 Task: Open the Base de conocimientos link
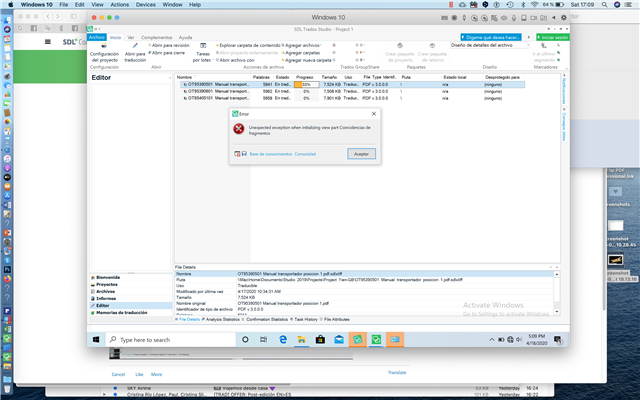(x=271, y=154)
